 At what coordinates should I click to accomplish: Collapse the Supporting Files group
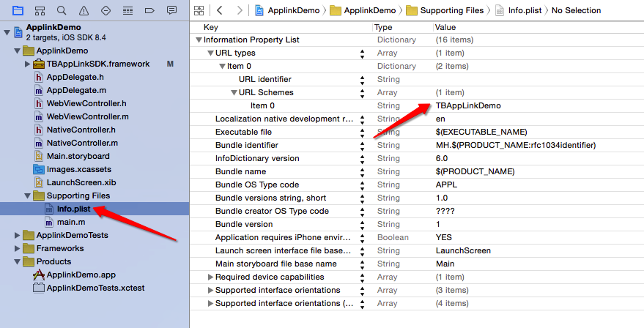click(28, 196)
